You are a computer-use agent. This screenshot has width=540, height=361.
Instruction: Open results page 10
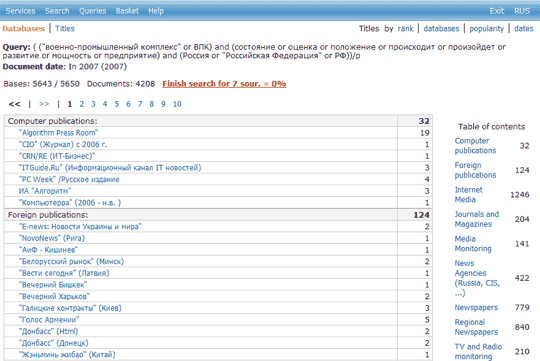point(177,104)
